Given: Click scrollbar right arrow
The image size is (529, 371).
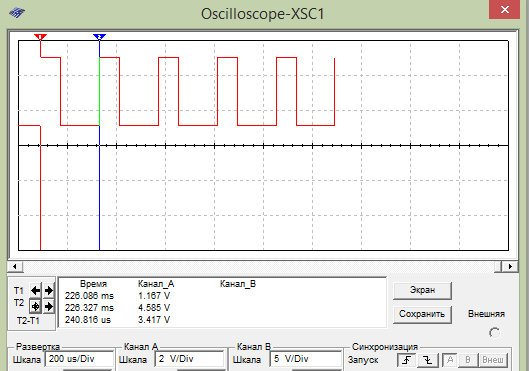Looking at the screenshot, I should [x=510, y=266].
